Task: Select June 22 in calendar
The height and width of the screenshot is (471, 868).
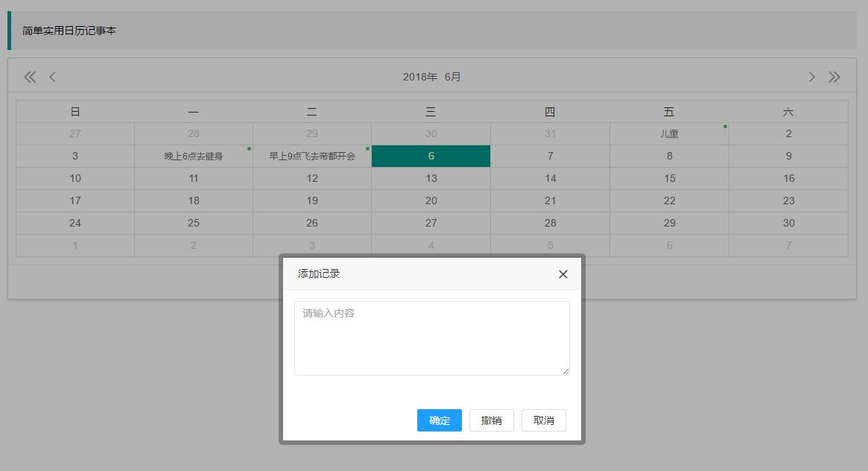Action: click(669, 200)
